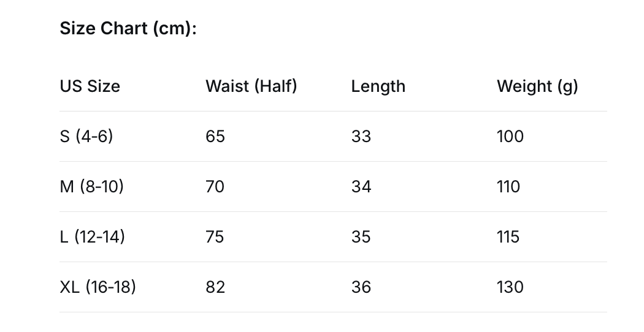Click weight value 110 in M row
The image size is (644, 332).
point(508,187)
